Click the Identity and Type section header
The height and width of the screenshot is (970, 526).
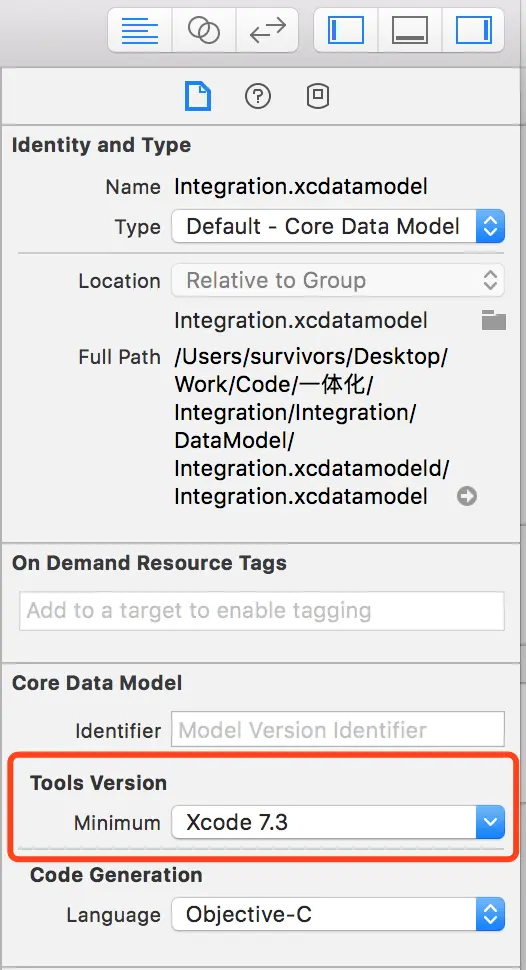[x=101, y=145]
